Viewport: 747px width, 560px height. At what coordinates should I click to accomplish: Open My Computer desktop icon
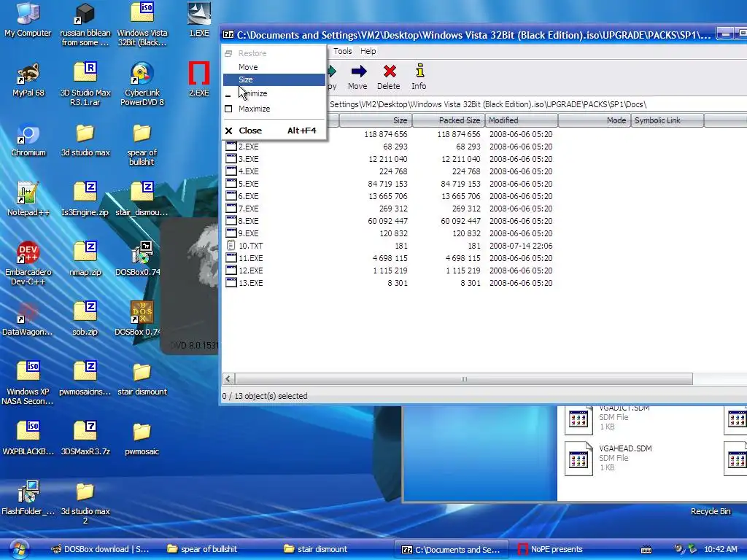28,13
